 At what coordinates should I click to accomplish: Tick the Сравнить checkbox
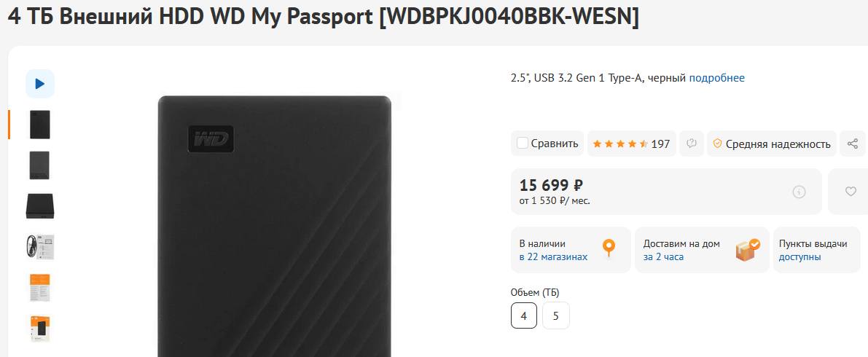522,144
